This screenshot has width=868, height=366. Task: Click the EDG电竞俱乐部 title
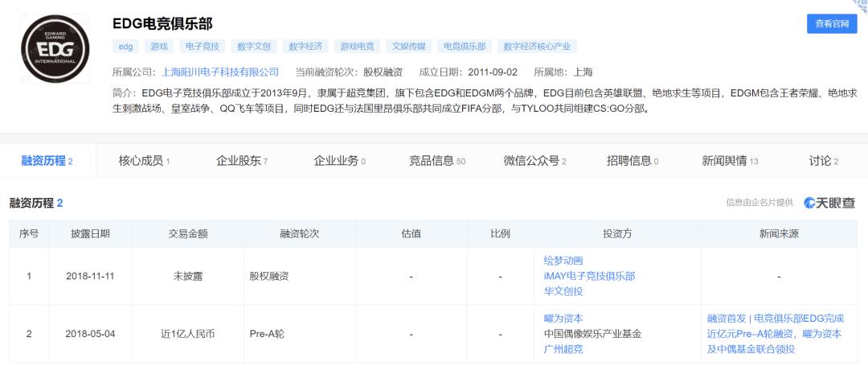(162, 24)
